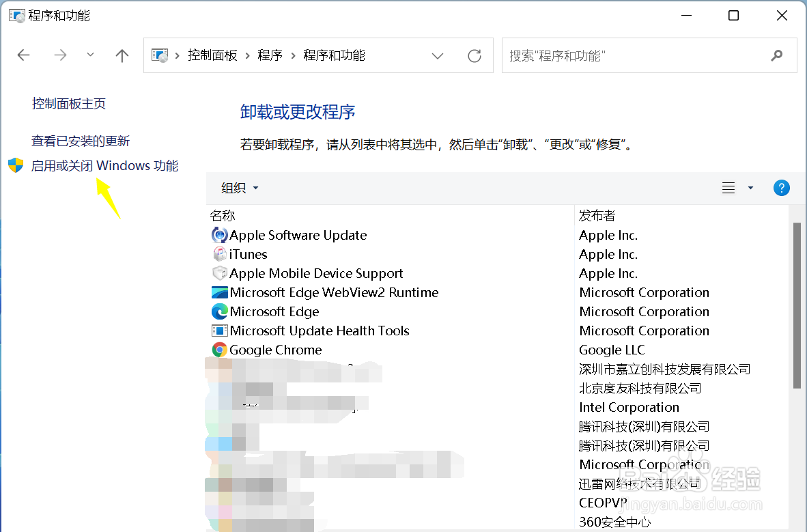Click the 程序和功能 title bar icon
Image resolution: width=807 pixels, height=532 pixels.
tap(17, 16)
